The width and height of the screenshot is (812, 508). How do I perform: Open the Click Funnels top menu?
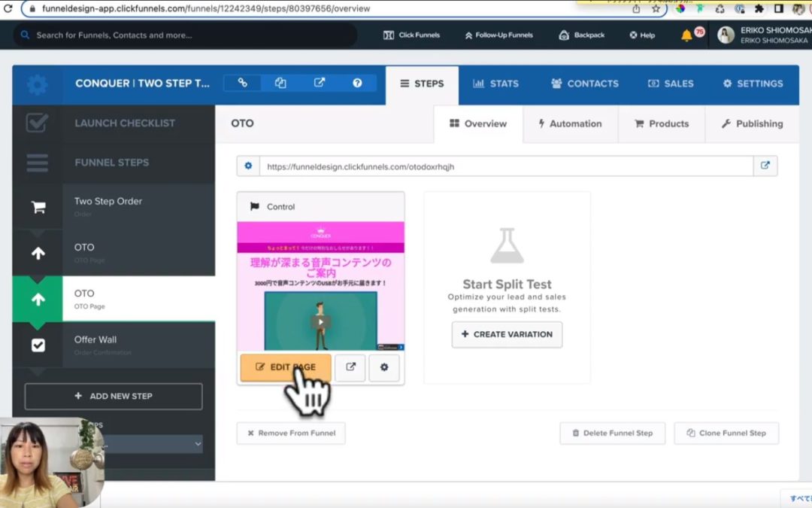tap(411, 35)
